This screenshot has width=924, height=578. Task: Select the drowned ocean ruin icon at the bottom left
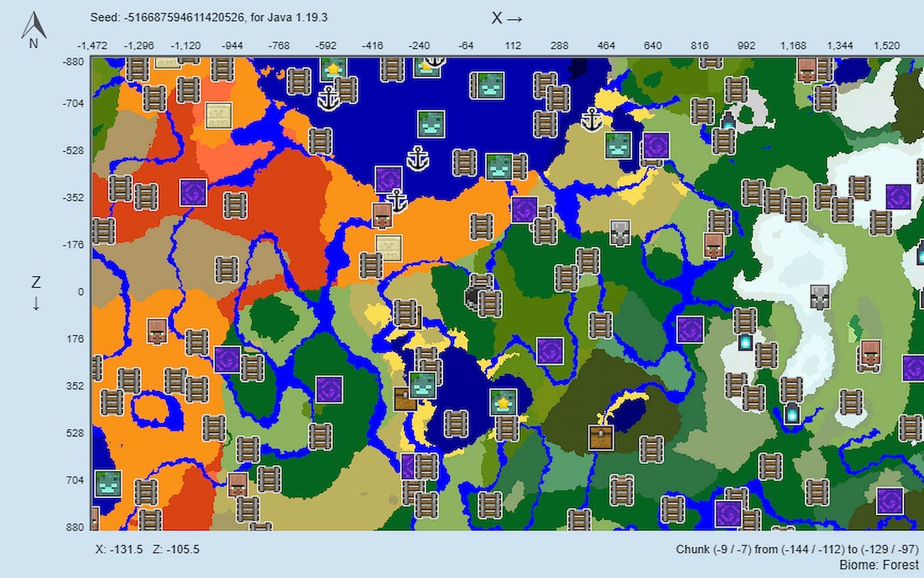click(108, 484)
